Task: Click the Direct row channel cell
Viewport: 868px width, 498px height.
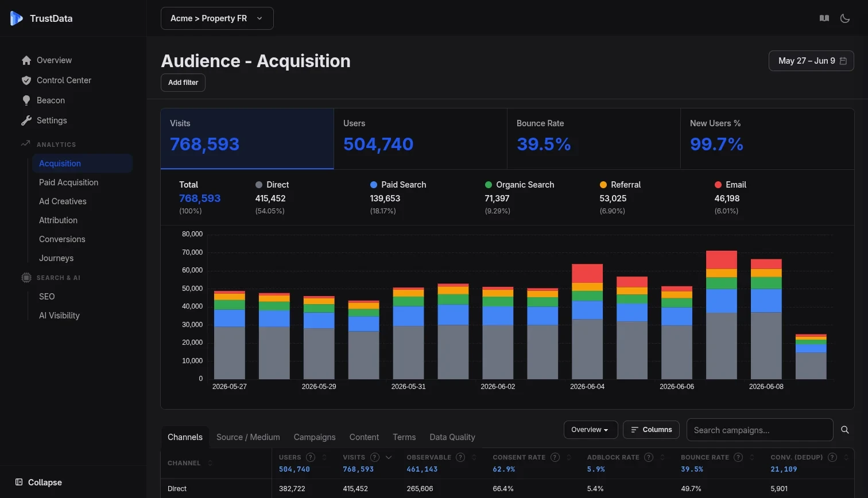Action: pyautogui.click(x=216, y=489)
